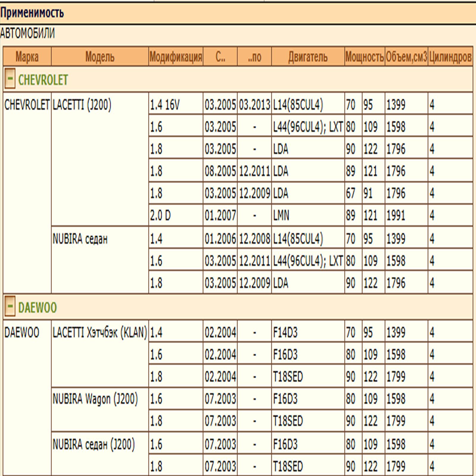The width and height of the screenshot is (476, 476).
Task: Click the Объем,см3 column header
Action: coord(406,56)
